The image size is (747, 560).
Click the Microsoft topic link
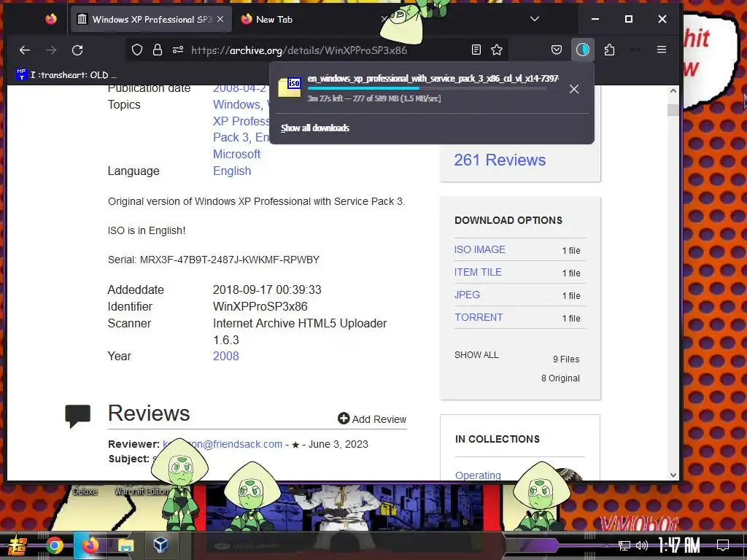click(237, 155)
